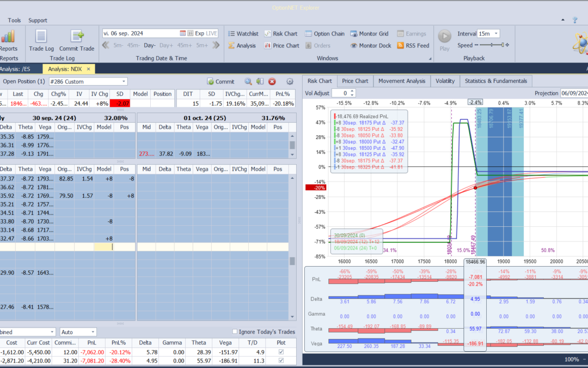Click the magnifier search icon beside Commit
This screenshot has width=588, height=368.
248,82
